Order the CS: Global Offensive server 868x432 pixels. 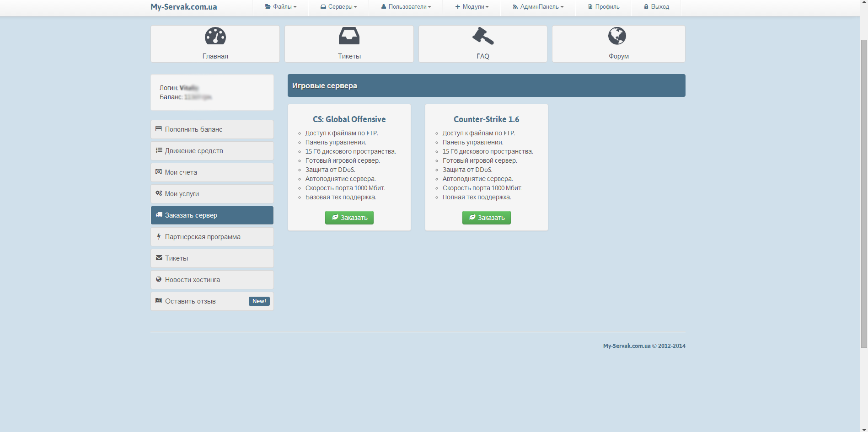(349, 218)
